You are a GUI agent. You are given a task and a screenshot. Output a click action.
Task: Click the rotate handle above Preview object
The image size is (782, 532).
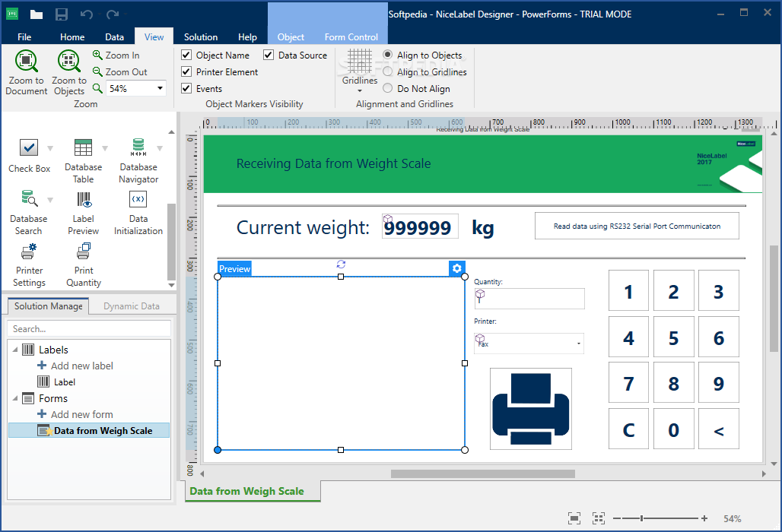coord(341,264)
